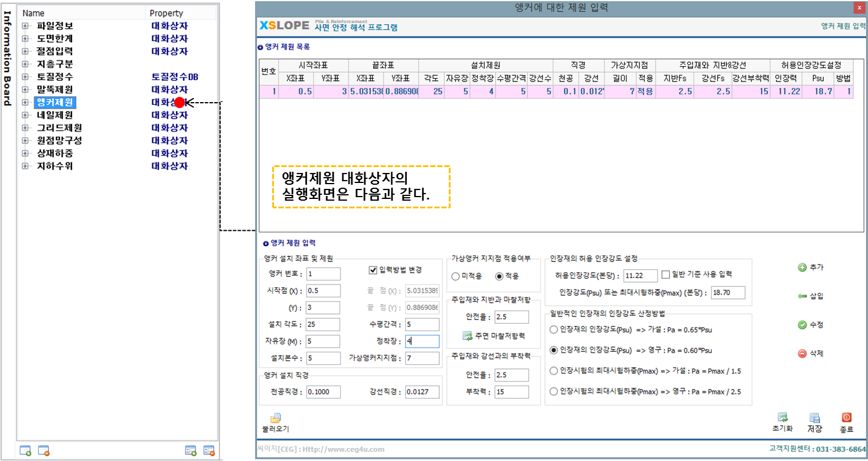Viewport: 868px width, 461px height.
Task: Click the 가상앵커지지점 input field
Action: [422, 358]
